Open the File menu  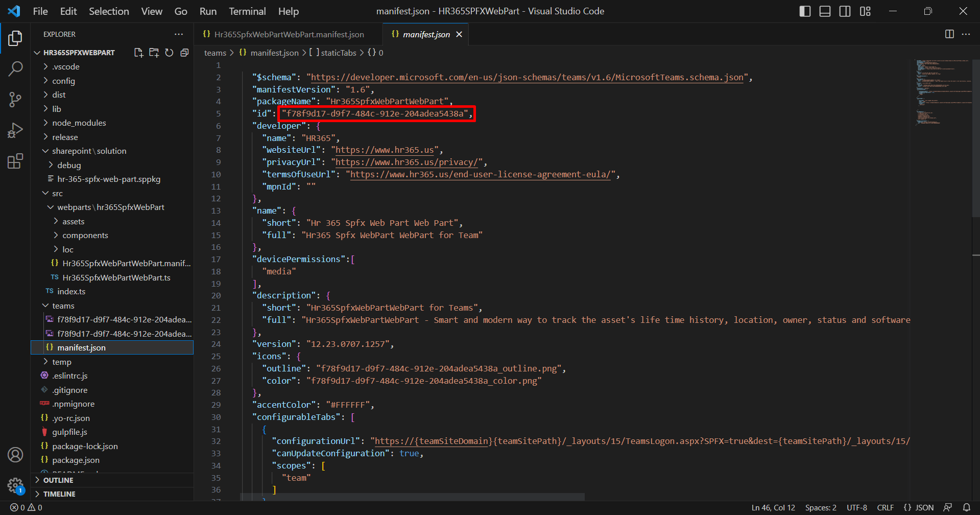coord(40,11)
